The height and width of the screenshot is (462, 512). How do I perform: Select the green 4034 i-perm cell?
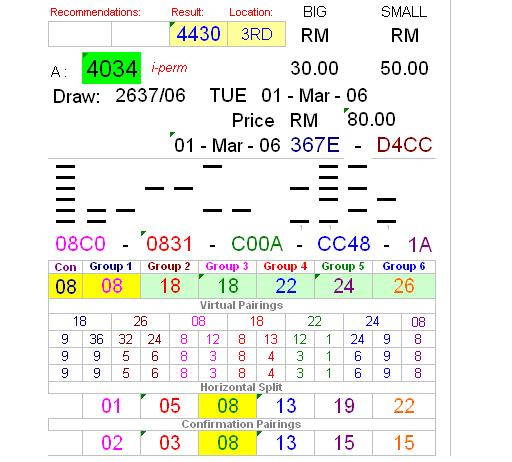[112, 68]
